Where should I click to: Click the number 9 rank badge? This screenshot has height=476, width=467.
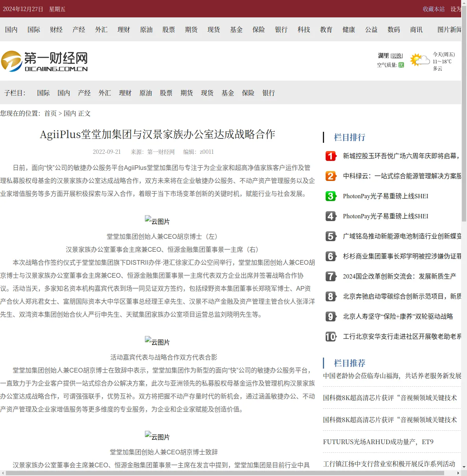331,317
